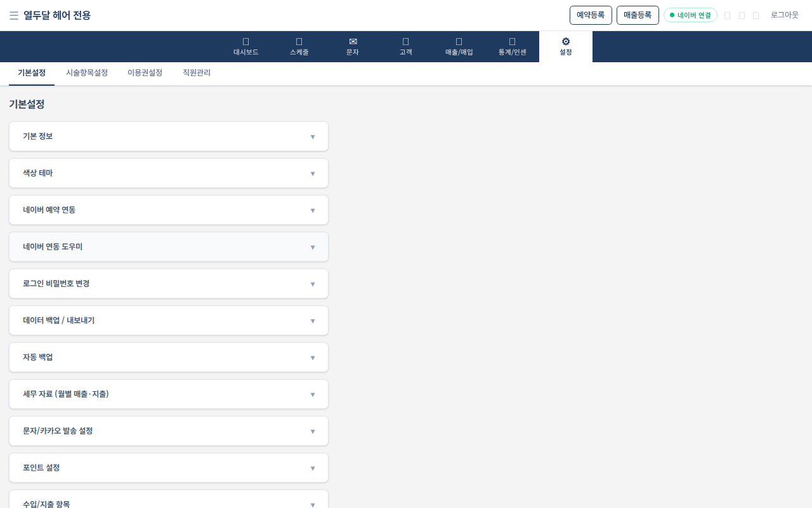Open 통계/인센 navigation icon
The height and width of the screenshot is (508, 812).
[x=513, y=41]
